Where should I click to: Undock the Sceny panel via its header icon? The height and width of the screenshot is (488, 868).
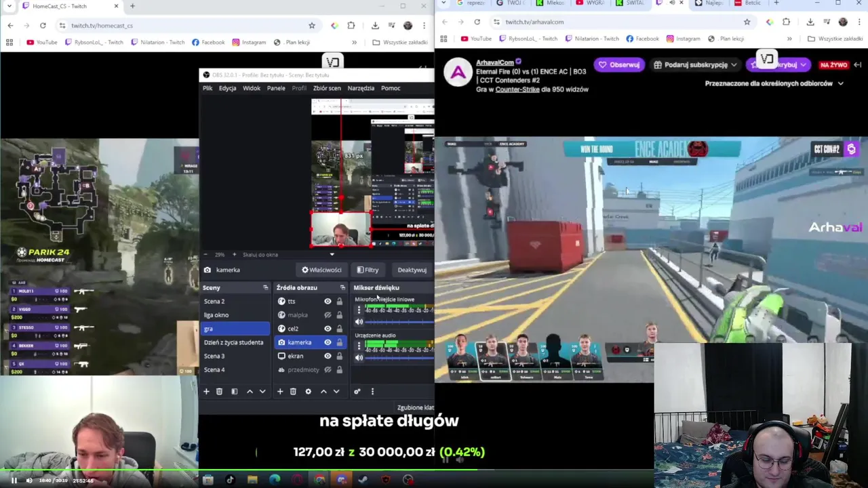point(265,287)
